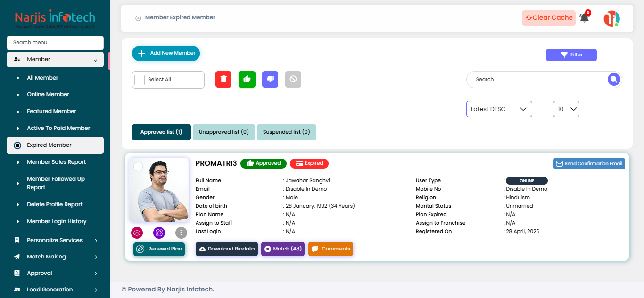Open the page size dropdown showing 10

pyautogui.click(x=566, y=109)
